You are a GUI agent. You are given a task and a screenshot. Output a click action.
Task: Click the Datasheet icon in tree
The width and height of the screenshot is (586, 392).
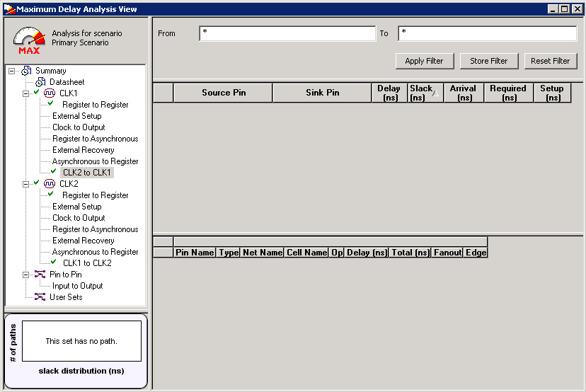point(40,82)
